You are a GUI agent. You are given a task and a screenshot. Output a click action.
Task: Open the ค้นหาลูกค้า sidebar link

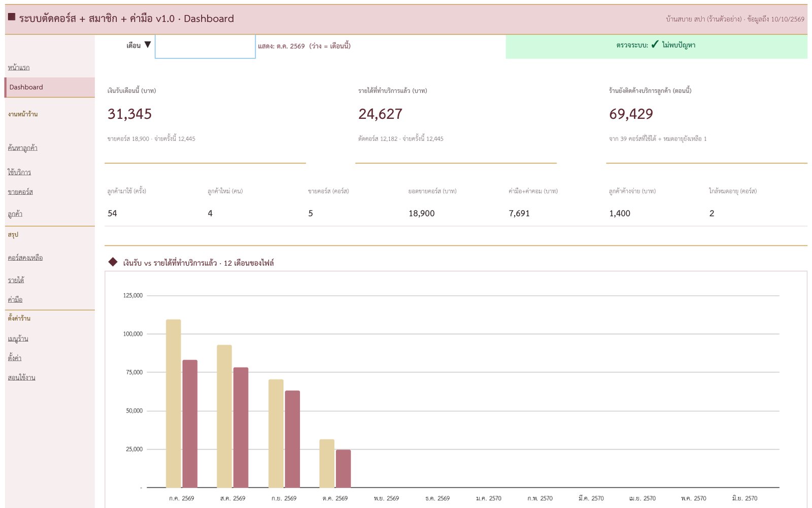[x=22, y=148]
